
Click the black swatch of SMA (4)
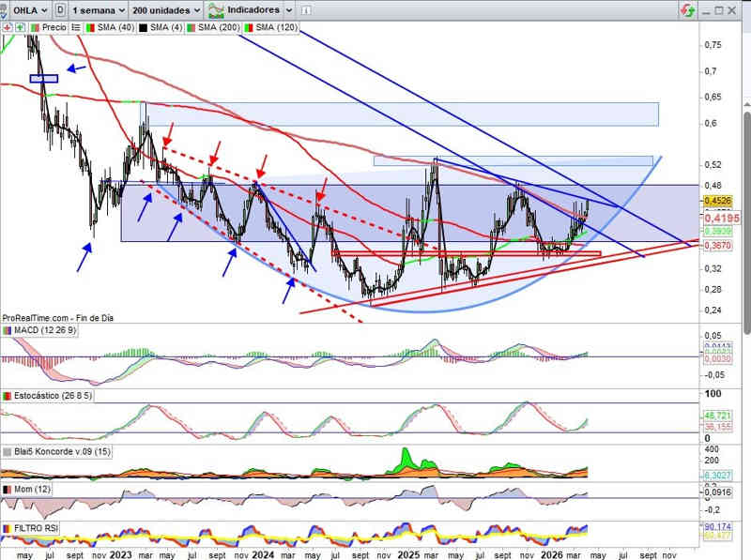[x=144, y=27]
